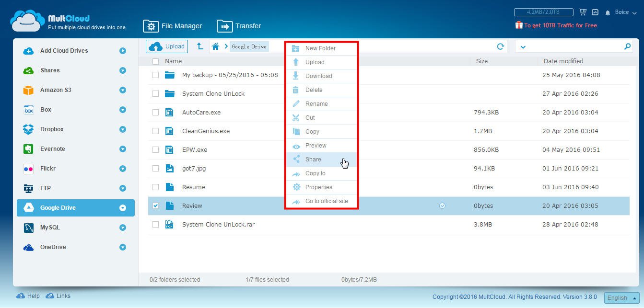Viewport: 644px width, 308px height.
Task: Click the My backup folder icon
Action: [169, 75]
